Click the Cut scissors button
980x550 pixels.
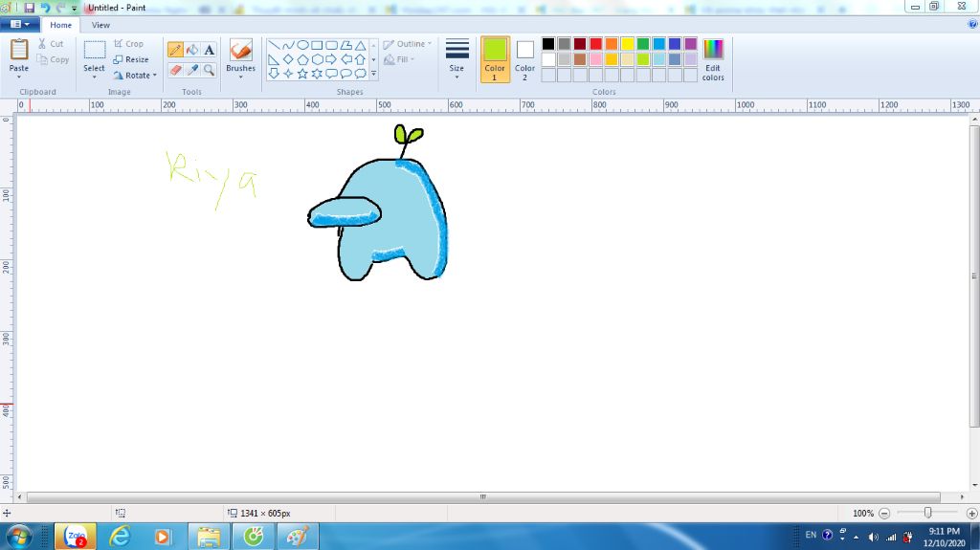tap(51, 44)
